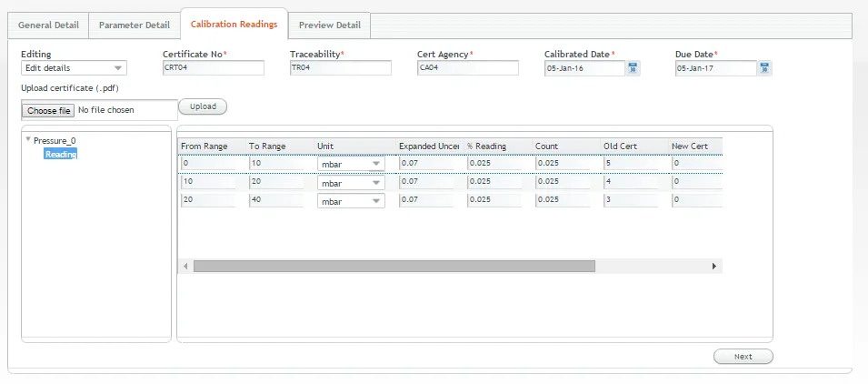Click the Upload button

tap(203, 106)
